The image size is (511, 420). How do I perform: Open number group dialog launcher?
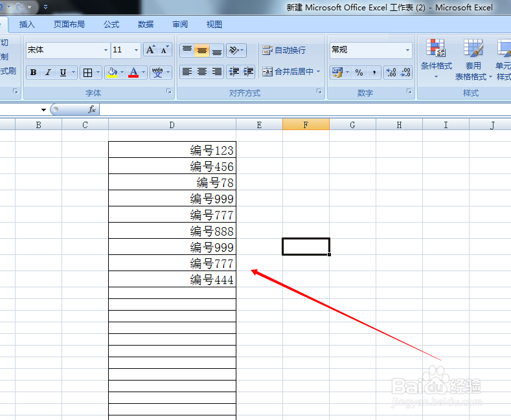click(409, 91)
